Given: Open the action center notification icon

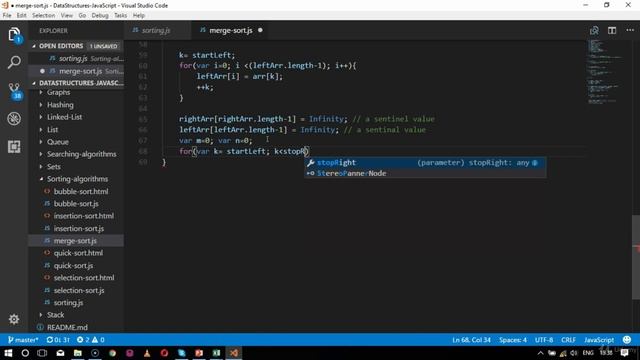Looking at the screenshot, I should click(x=624, y=353).
